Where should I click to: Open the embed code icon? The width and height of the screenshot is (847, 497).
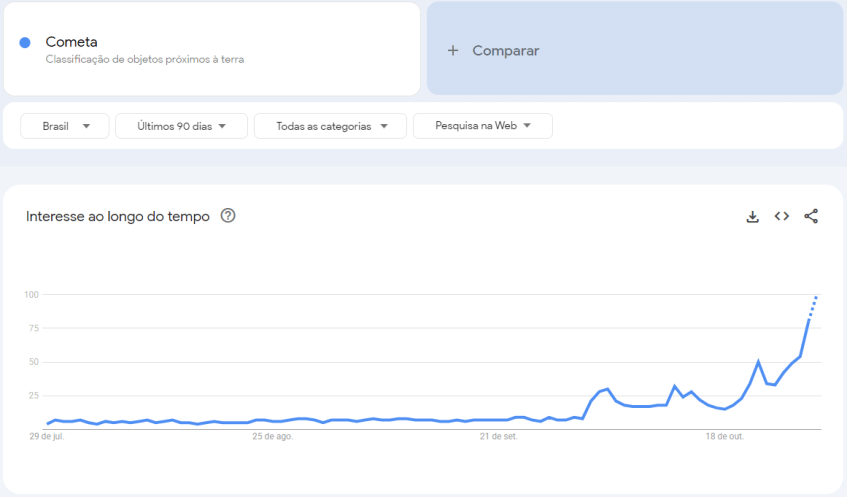(x=782, y=216)
